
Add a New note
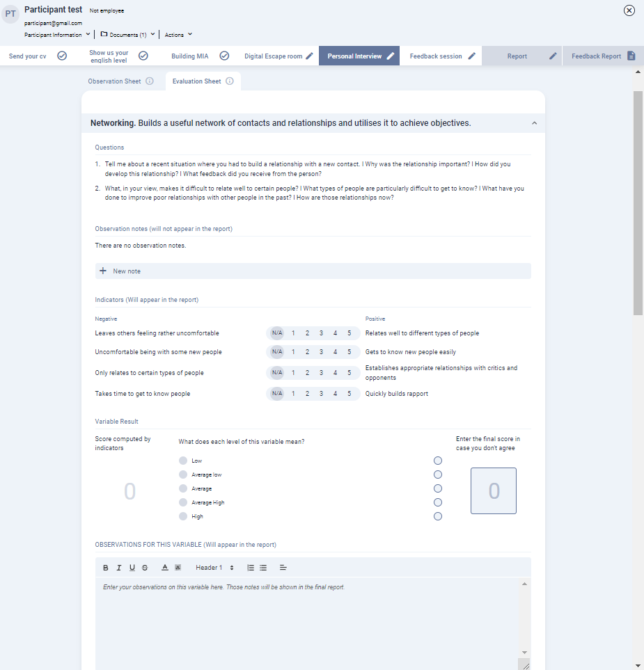[x=127, y=271]
